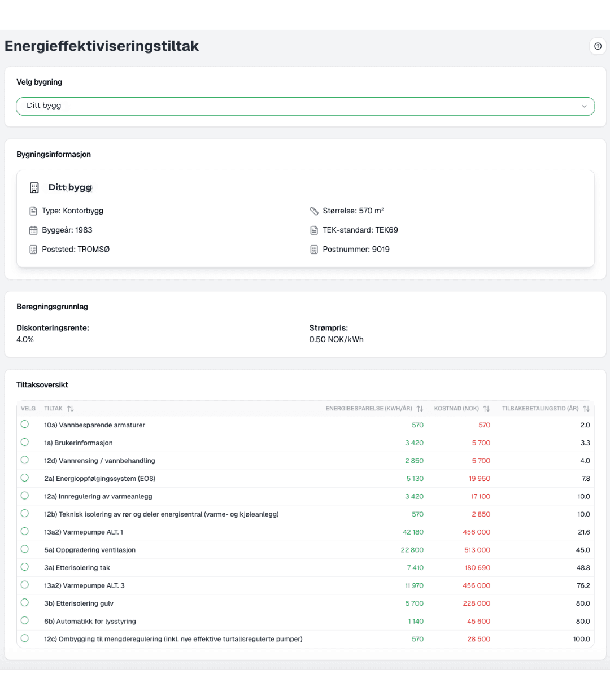Click cost value 19 950

click(480, 479)
